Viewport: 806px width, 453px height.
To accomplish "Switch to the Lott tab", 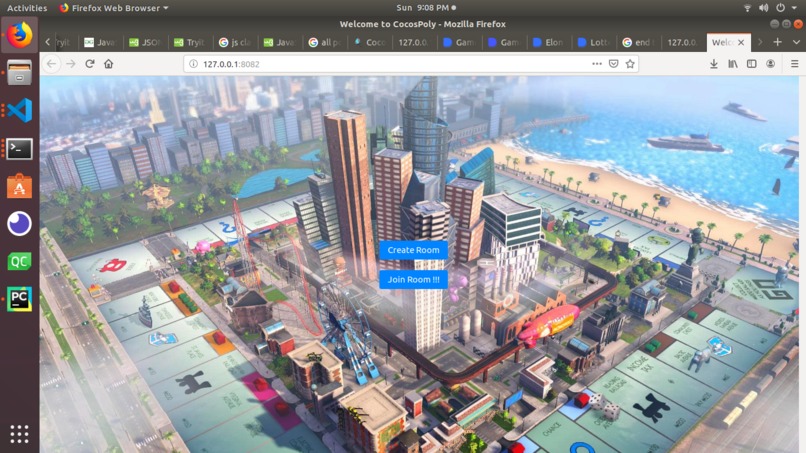I will tap(594, 42).
